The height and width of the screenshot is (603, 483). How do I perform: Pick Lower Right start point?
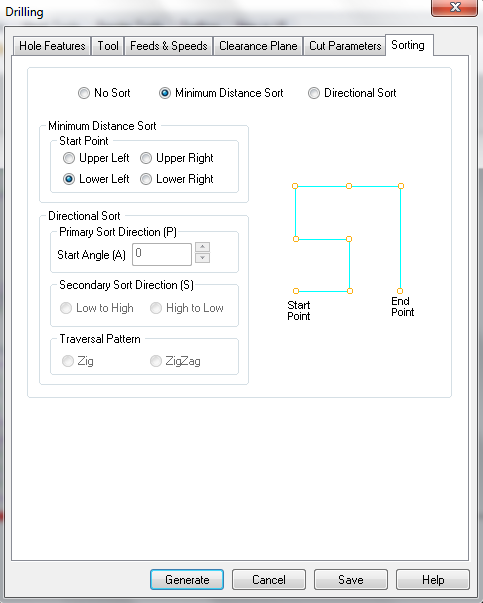[146, 179]
